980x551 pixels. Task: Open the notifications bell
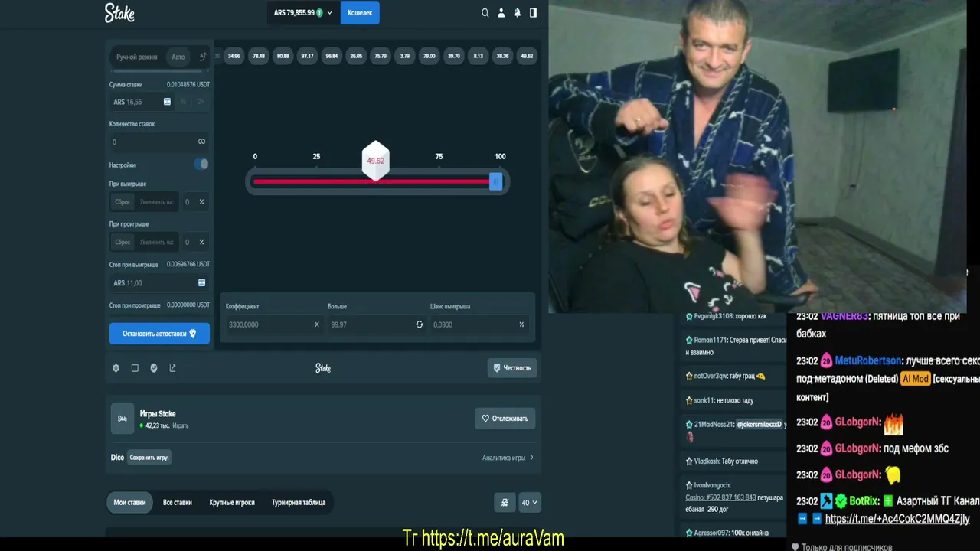click(518, 13)
